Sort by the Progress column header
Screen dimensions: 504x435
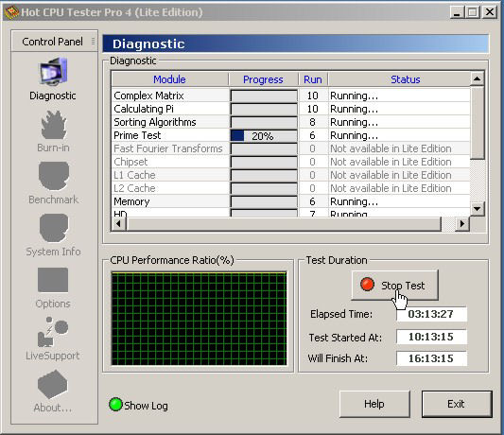pyautogui.click(x=263, y=79)
